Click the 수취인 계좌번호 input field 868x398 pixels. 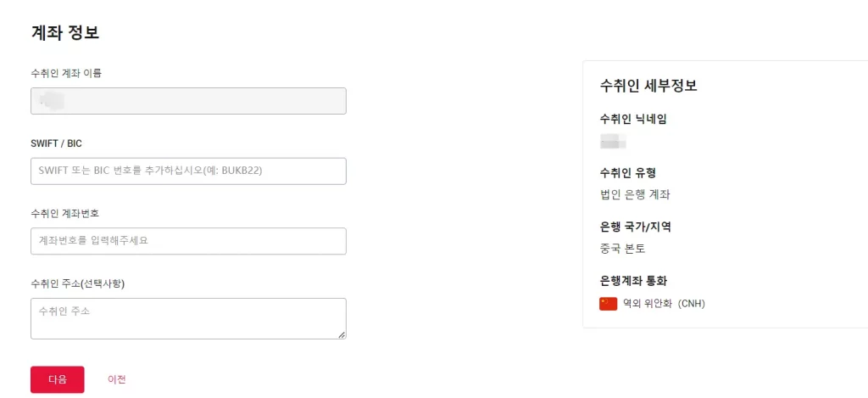tap(188, 241)
